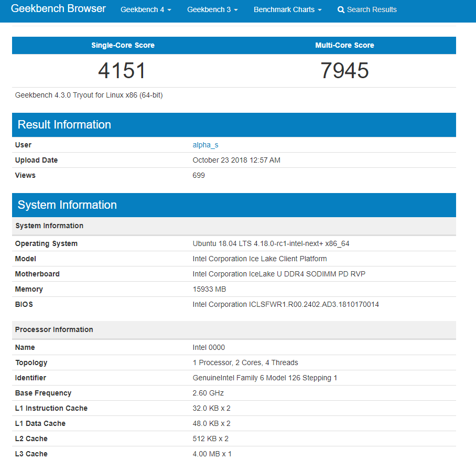Screen dimensions: 476x470
Task: Select the Ice Lake Client Platform model value
Action: click(x=259, y=259)
